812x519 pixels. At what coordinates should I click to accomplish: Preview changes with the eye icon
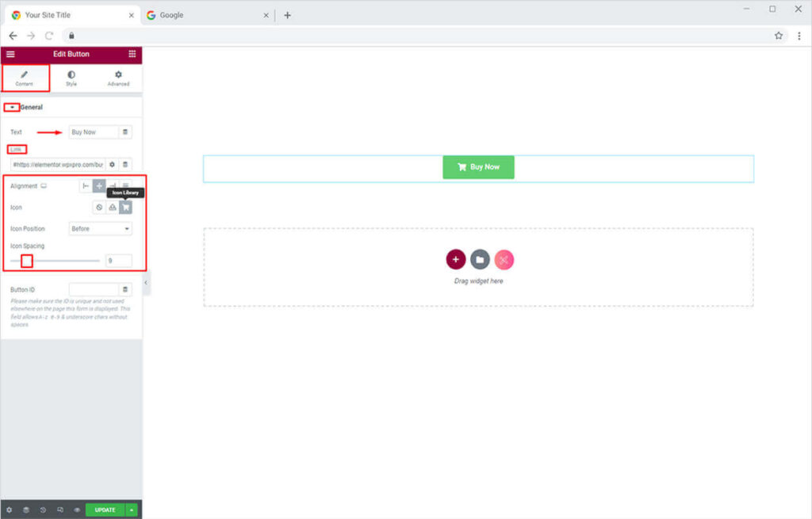(x=77, y=510)
